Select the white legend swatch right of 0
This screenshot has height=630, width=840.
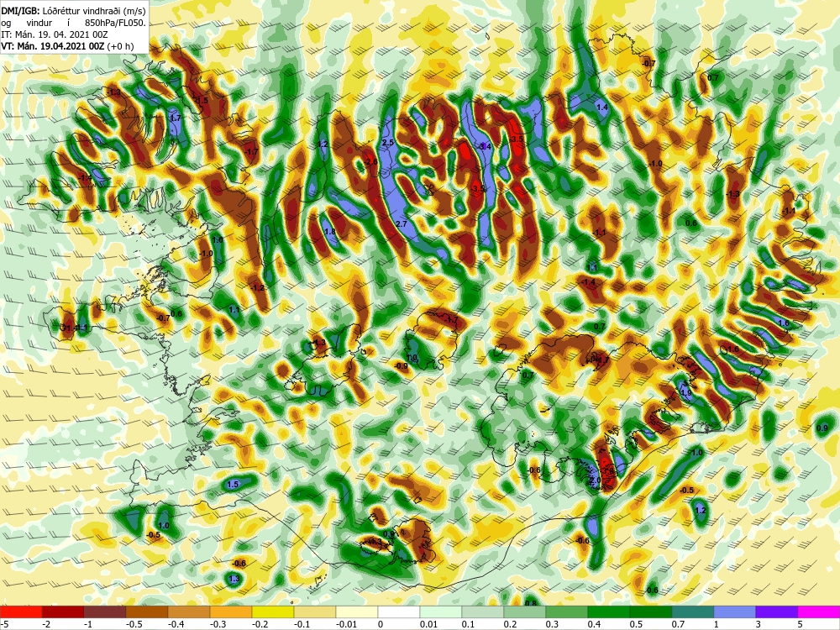tap(398, 612)
